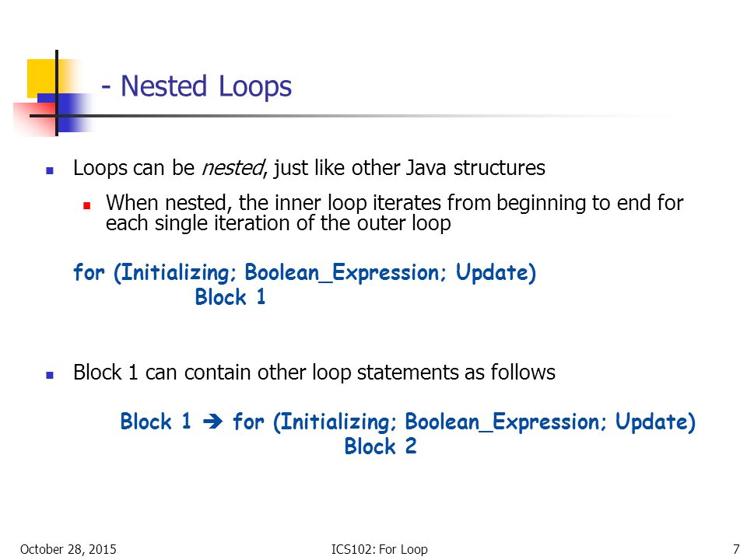Image resolution: width=747 pixels, height=560 pixels.
Task: Click blue bullet before 'Loops can be nested'
Action: (x=50, y=170)
